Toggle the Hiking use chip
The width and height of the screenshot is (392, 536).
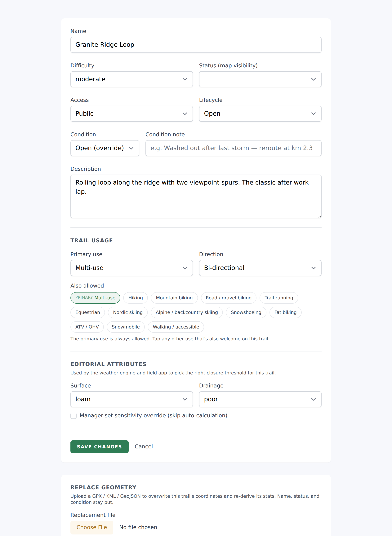(x=136, y=297)
